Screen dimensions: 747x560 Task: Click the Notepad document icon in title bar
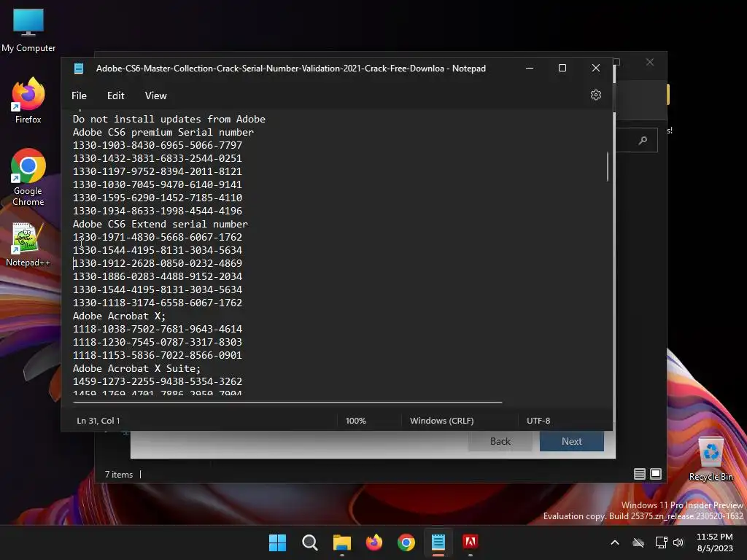point(79,68)
